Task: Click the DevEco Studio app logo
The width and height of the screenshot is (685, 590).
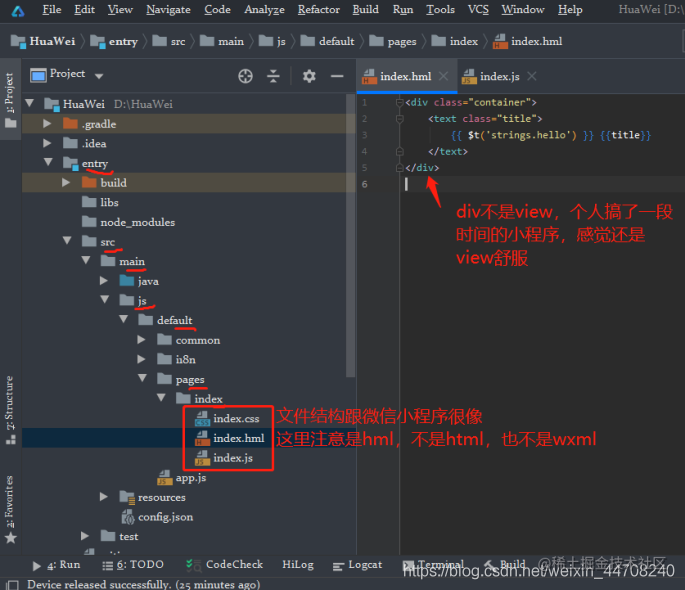Action: [18, 10]
